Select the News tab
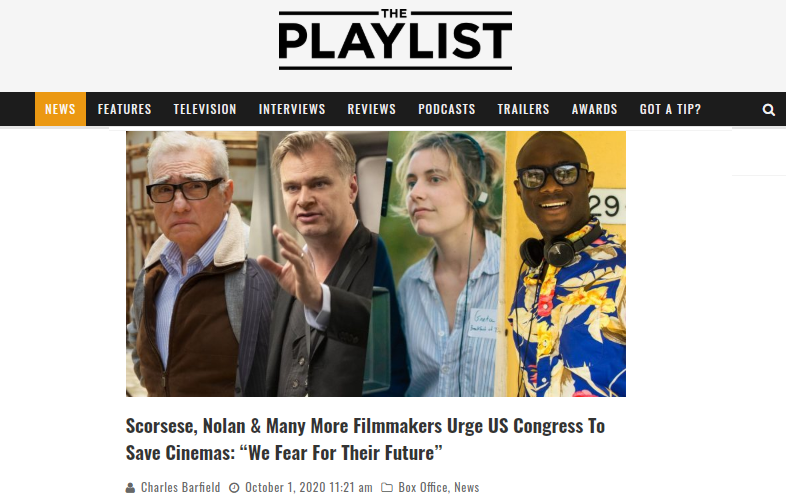Screen dimensions: 786x499 60,109
